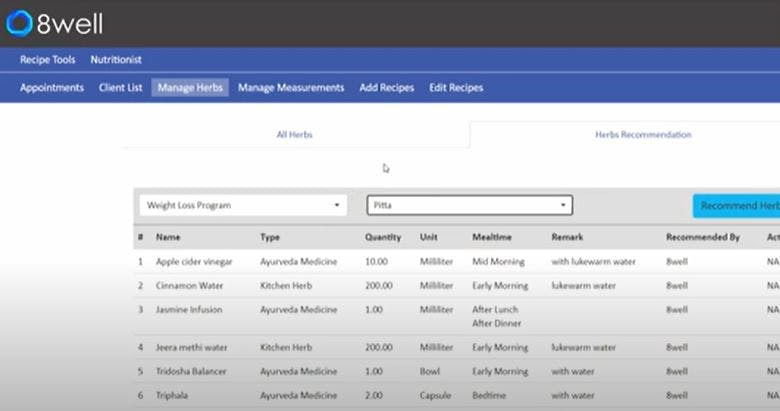This screenshot has height=411, width=780.
Task: Open the Manage Measurements page
Action: pyautogui.click(x=291, y=88)
